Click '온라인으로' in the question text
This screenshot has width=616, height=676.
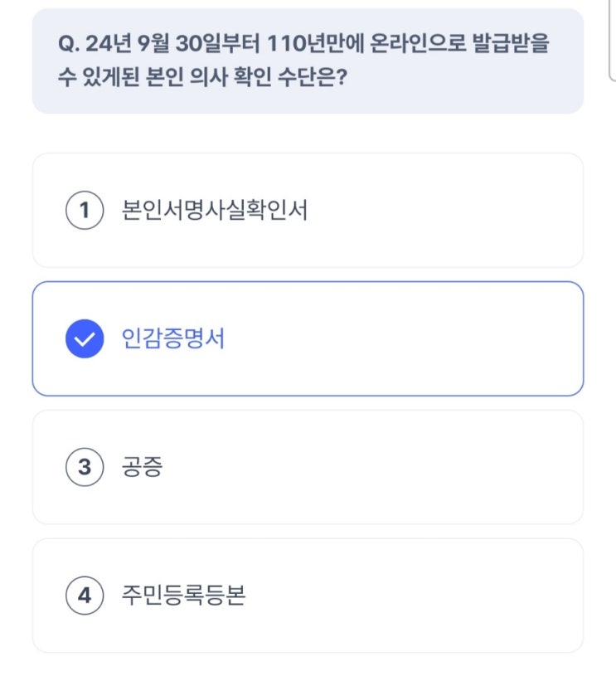click(406, 44)
